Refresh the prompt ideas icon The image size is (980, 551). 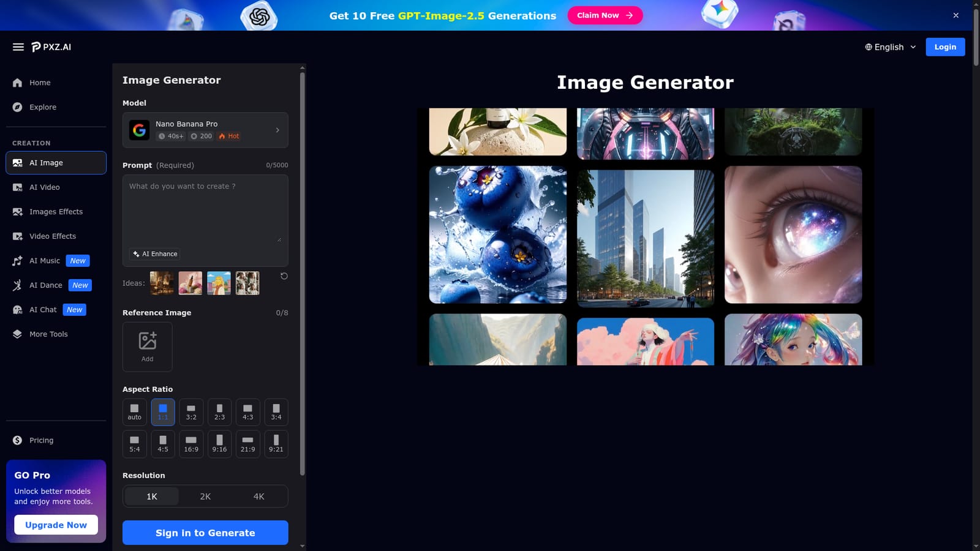(x=284, y=276)
